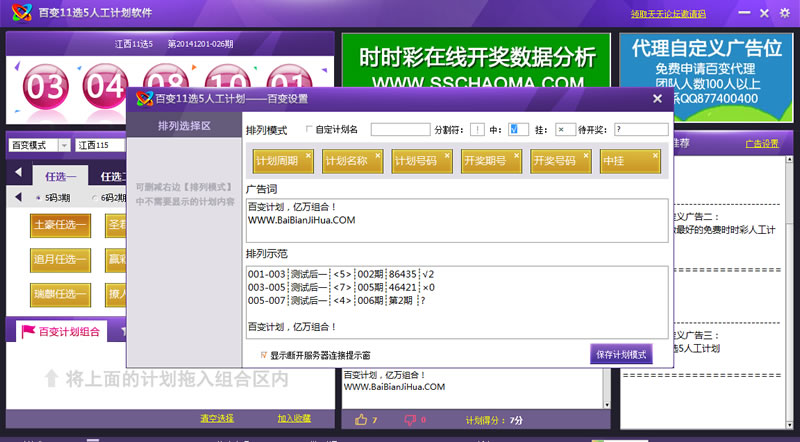Screen dimensions: 800x442
Task: Click the plan output panel vertical scrollbar
Action: point(606,388)
